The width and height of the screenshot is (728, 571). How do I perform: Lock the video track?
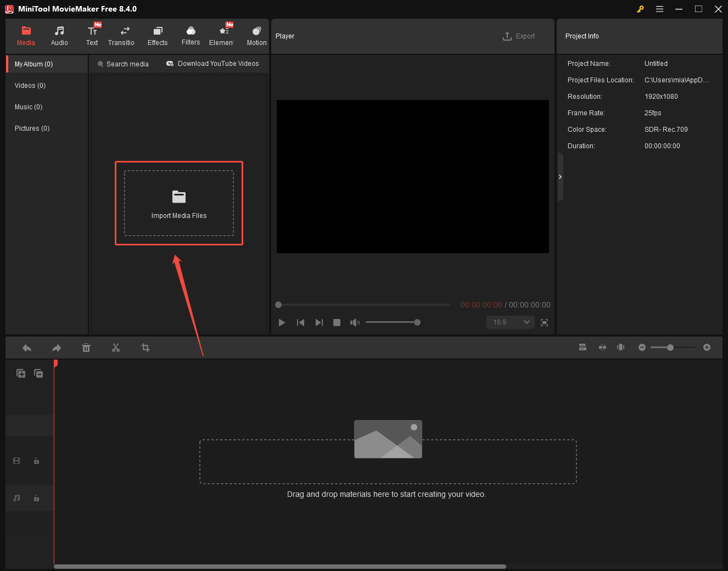point(36,461)
